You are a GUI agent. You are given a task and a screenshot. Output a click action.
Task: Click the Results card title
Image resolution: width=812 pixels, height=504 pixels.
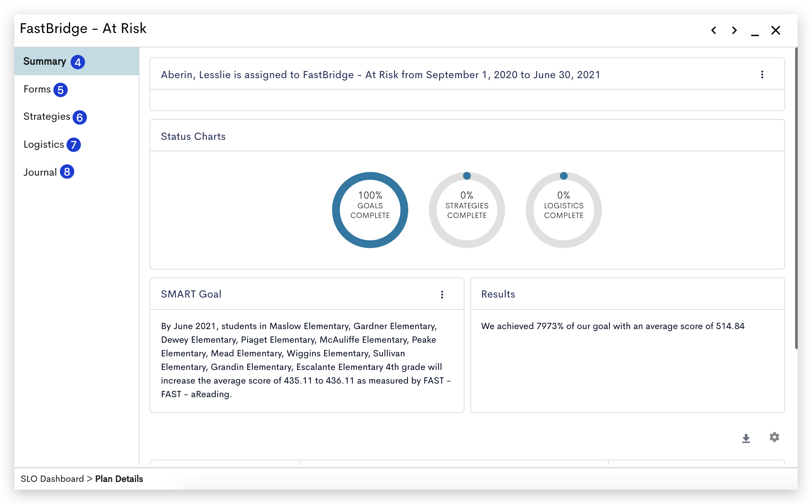point(498,294)
